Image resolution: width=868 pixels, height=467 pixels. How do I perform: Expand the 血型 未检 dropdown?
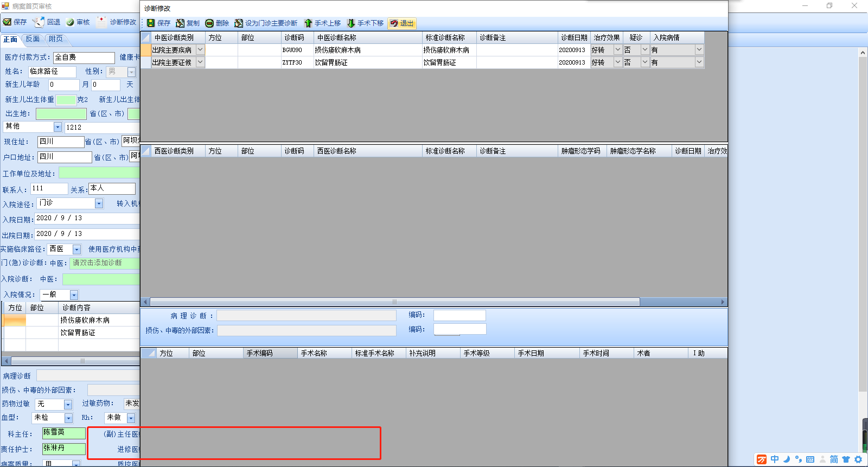click(x=68, y=418)
